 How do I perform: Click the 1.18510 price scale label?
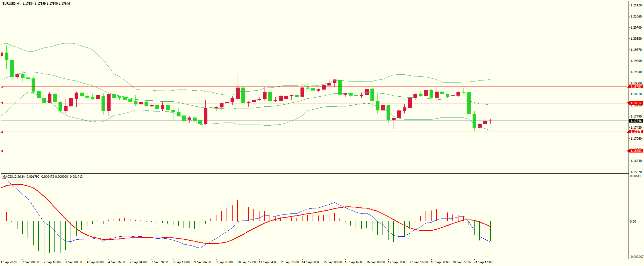636,94
